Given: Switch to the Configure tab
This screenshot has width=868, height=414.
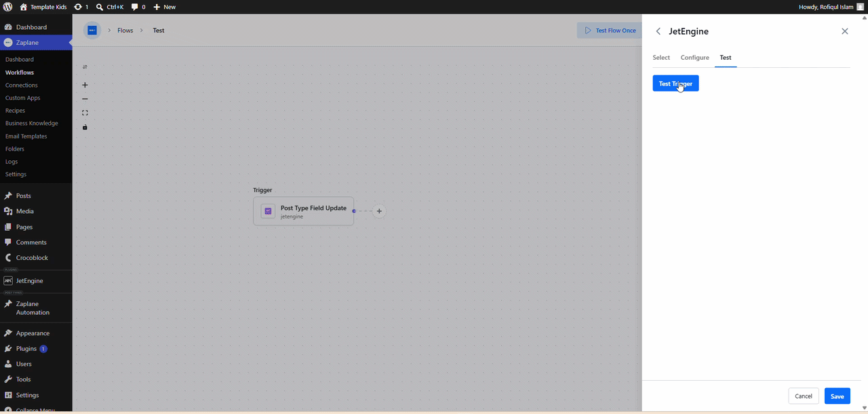Looking at the screenshot, I should click(695, 58).
